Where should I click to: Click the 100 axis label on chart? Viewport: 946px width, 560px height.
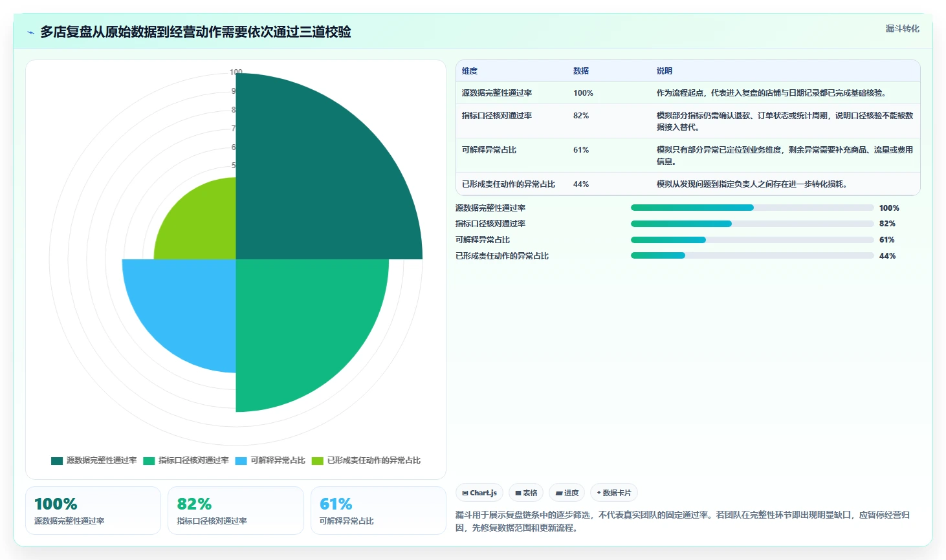tap(236, 72)
